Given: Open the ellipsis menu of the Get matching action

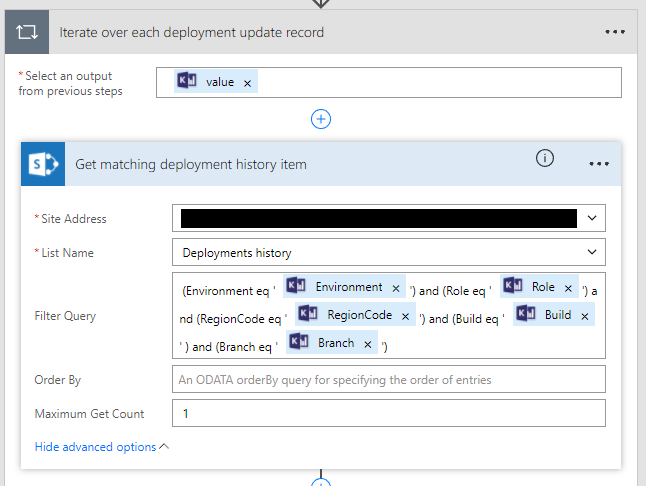Looking at the screenshot, I should 599,164.
